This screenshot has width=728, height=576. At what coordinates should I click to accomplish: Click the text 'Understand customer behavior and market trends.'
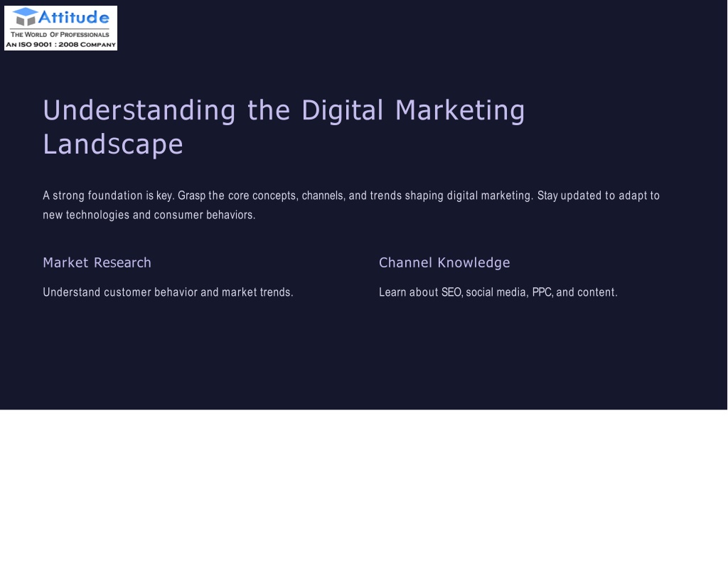coord(168,292)
